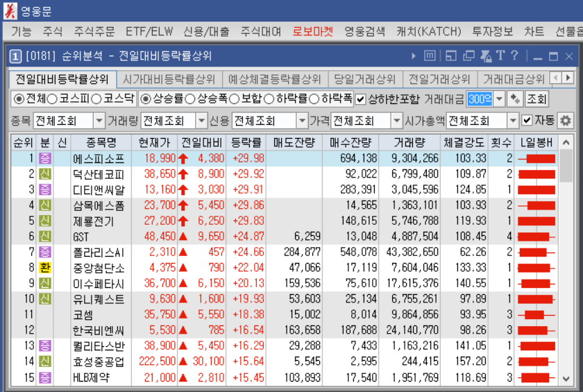Screen dimensions: 583x392
Task: Select the 코스닥 radio button
Action: pos(96,99)
